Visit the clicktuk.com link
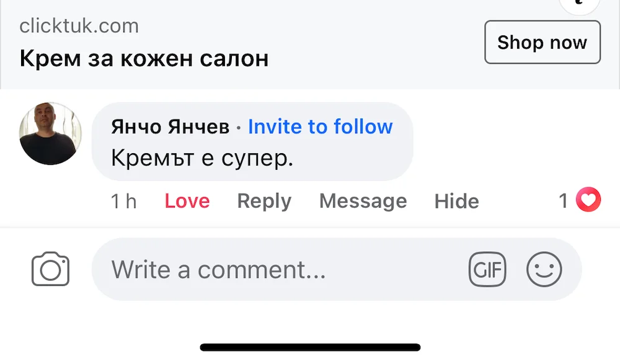620x364 pixels. click(x=78, y=25)
